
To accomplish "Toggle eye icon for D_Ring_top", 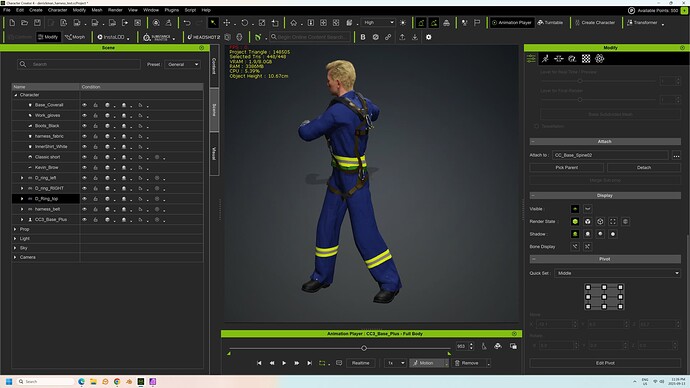I will coord(84,199).
